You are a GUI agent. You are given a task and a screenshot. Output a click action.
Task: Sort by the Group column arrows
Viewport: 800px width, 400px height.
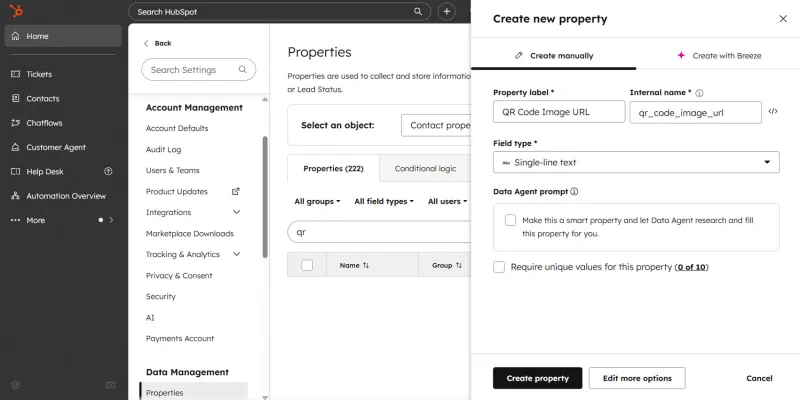[x=459, y=265]
